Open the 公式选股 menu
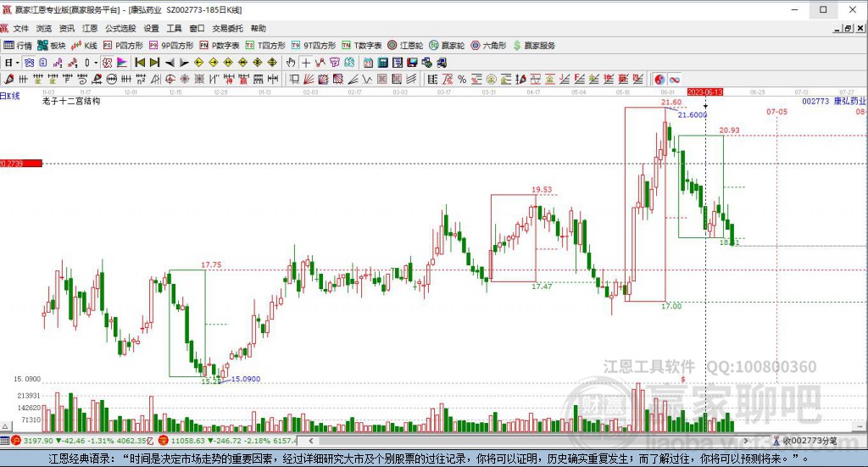The image size is (868, 467). [x=120, y=28]
